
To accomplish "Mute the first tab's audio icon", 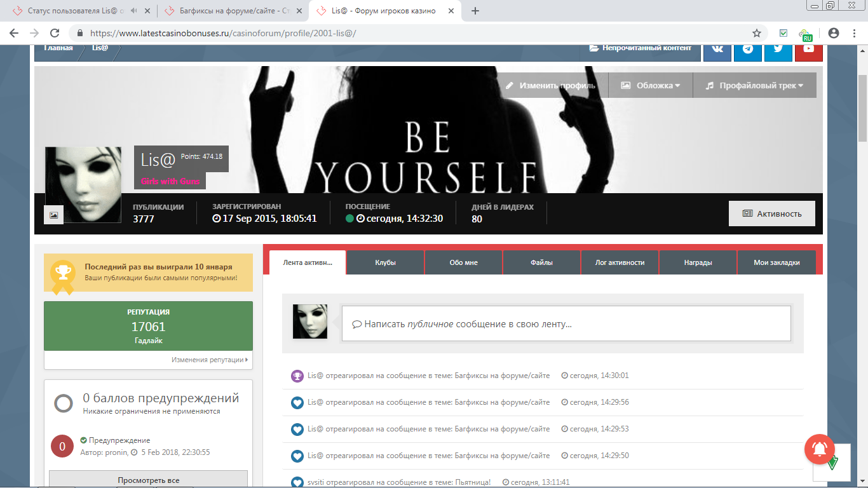I will point(135,11).
